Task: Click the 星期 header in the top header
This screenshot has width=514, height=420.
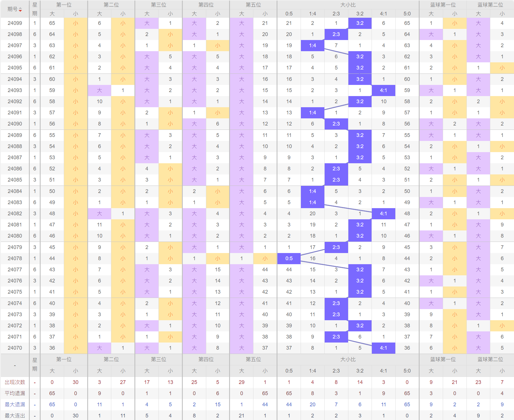Action: (x=35, y=9)
